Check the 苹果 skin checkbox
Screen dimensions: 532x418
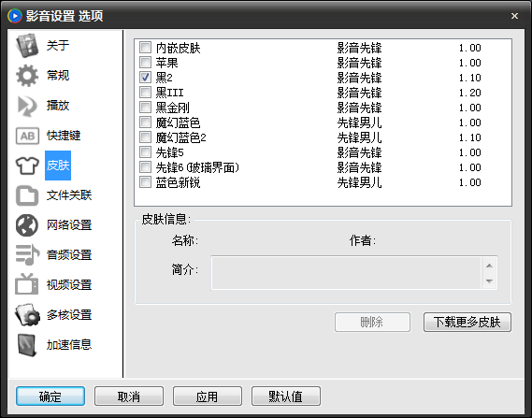coord(145,62)
